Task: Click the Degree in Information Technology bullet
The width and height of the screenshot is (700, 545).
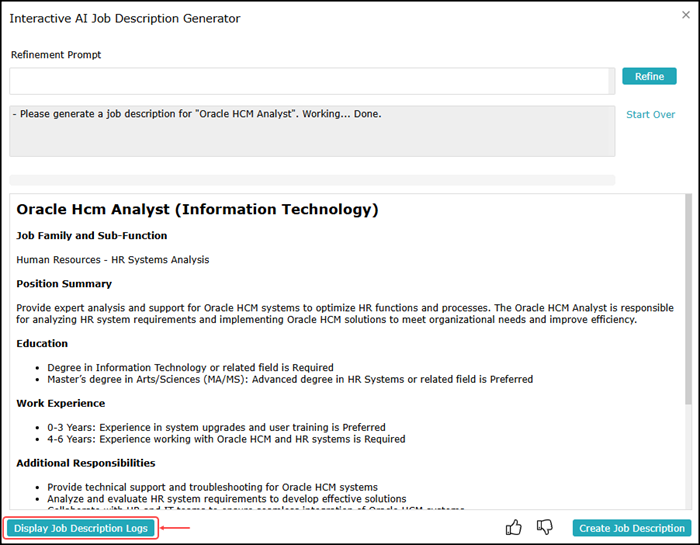Action: (190, 367)
